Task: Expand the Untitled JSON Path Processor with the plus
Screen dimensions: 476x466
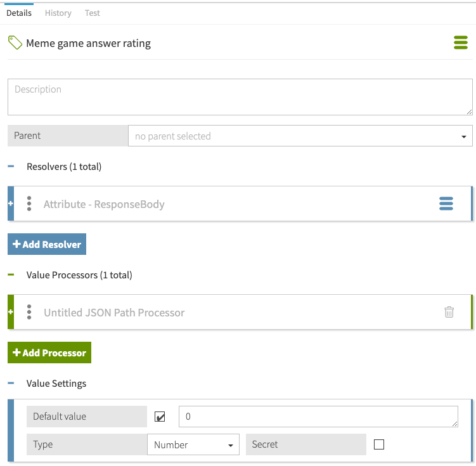Action: 11,312
